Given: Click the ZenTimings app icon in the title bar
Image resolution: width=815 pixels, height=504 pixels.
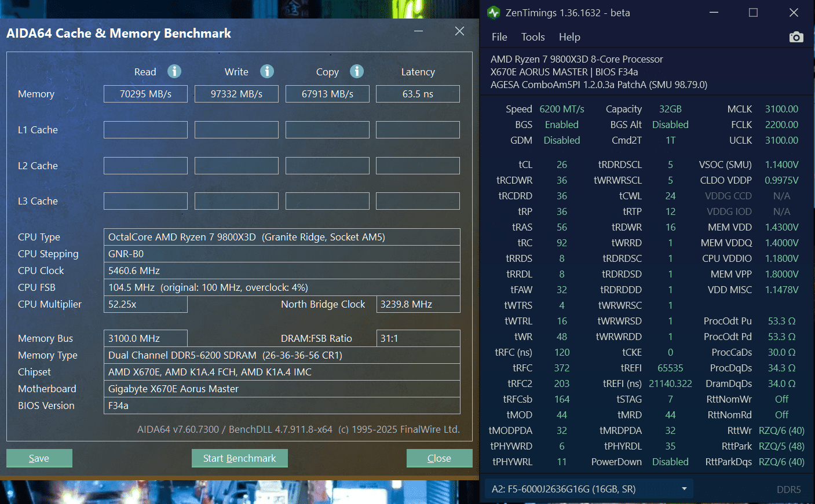Looking at the screenshot, I should tap(494, 12).
